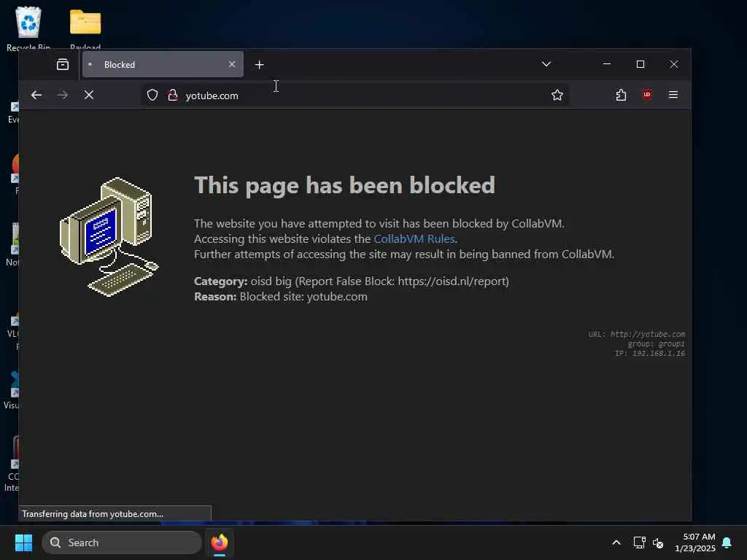Viewport: 747px width, 560px height.
Task: Click the taskbar Search box
Action: tap(122, 542)
